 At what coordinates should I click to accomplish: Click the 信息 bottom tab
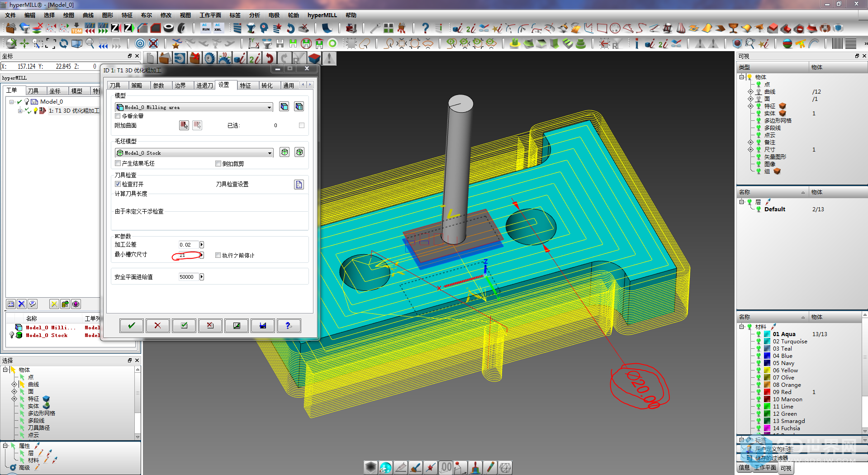coord(744,468)
